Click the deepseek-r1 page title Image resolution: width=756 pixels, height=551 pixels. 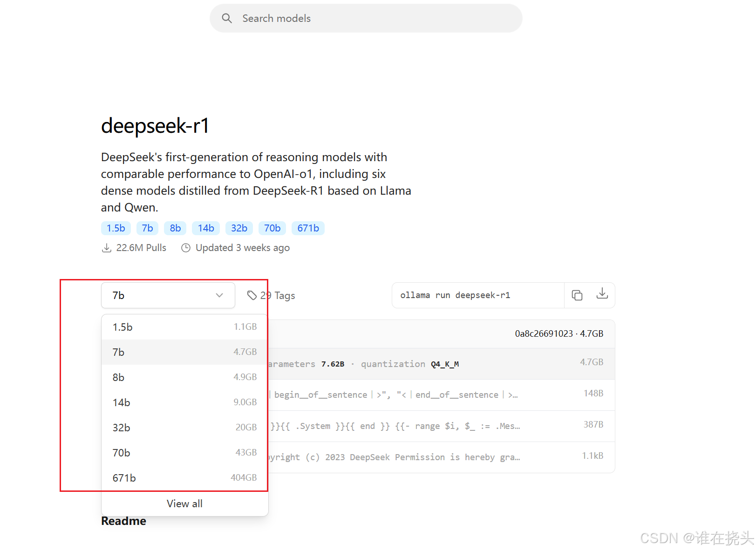tap(155, 126)
